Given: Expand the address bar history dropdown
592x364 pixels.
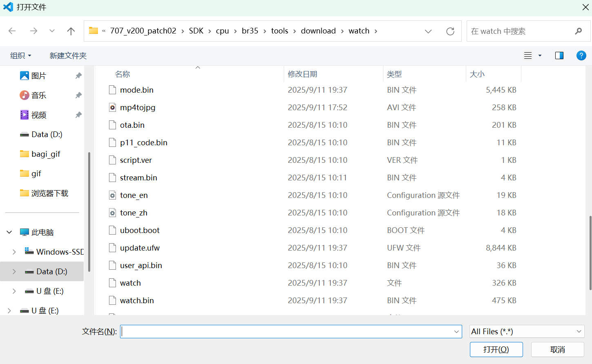Looking at the screenshot, I should coord(428,31).
